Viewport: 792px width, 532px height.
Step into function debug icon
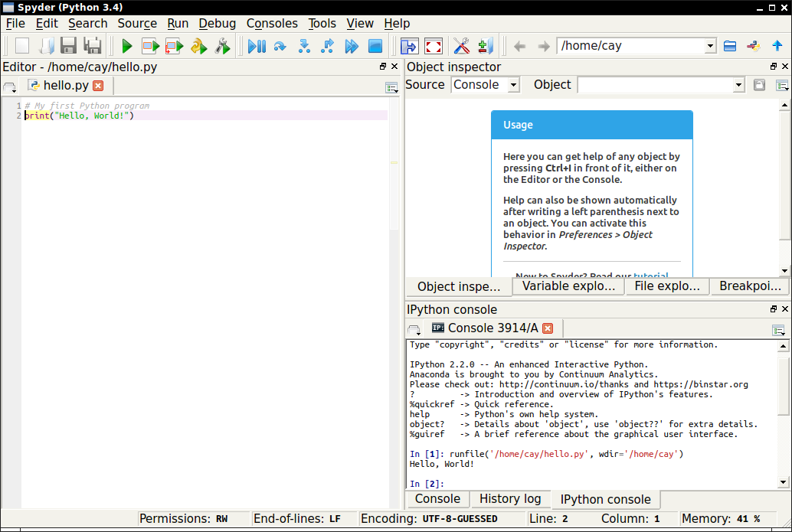(304, 47)
